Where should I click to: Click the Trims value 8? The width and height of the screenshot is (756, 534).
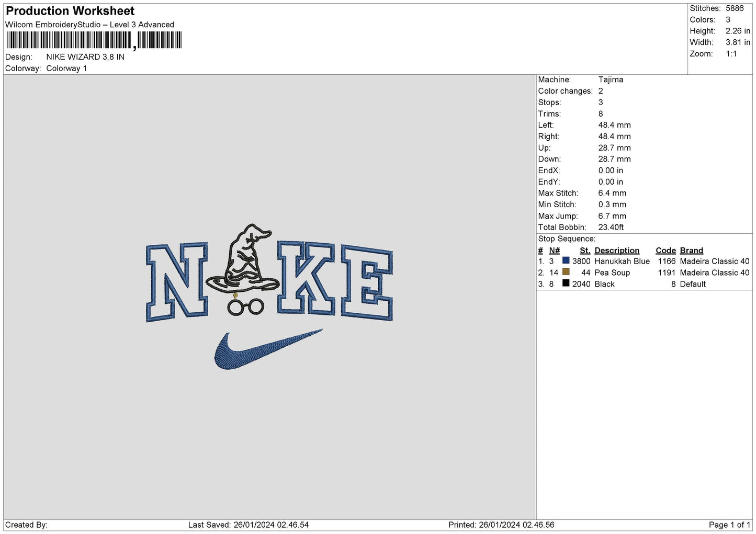point(601,114)
